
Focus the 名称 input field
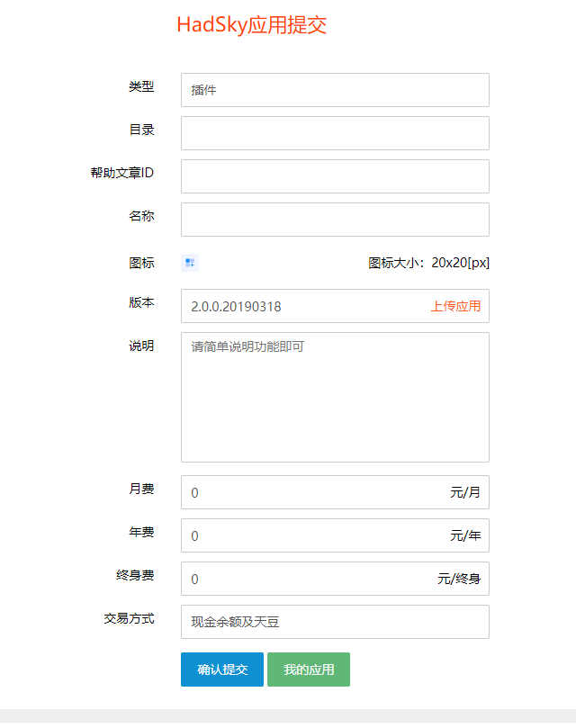(x=335, y=220)
